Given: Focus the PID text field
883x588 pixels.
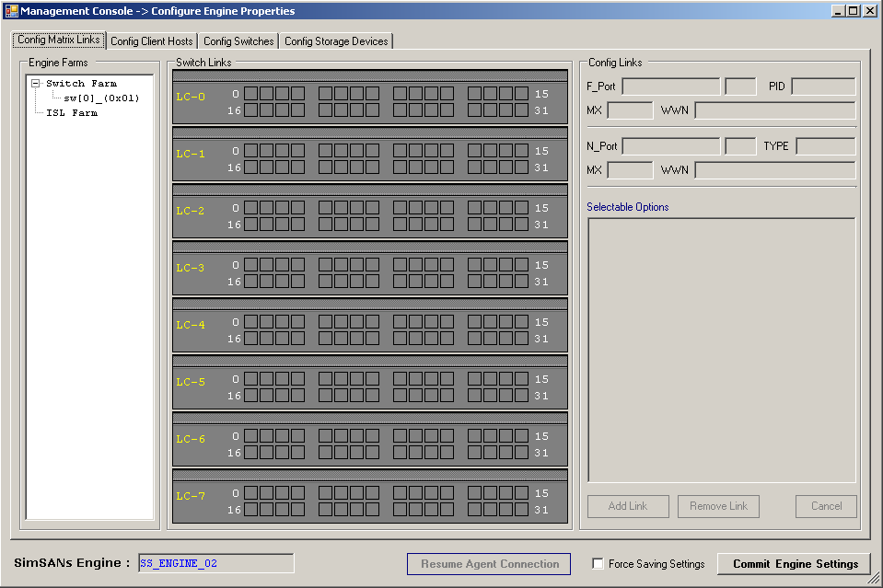Looking at the screenshot, I should 824,86.
